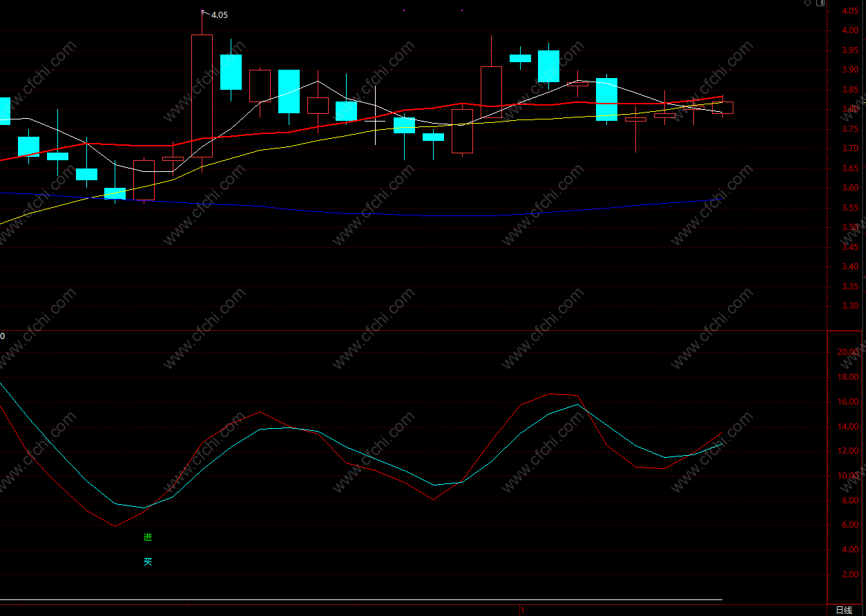Click the 3.60 price axis label
Image resolution: width=866 pixels, height=616 pixels.
point(849,188)
